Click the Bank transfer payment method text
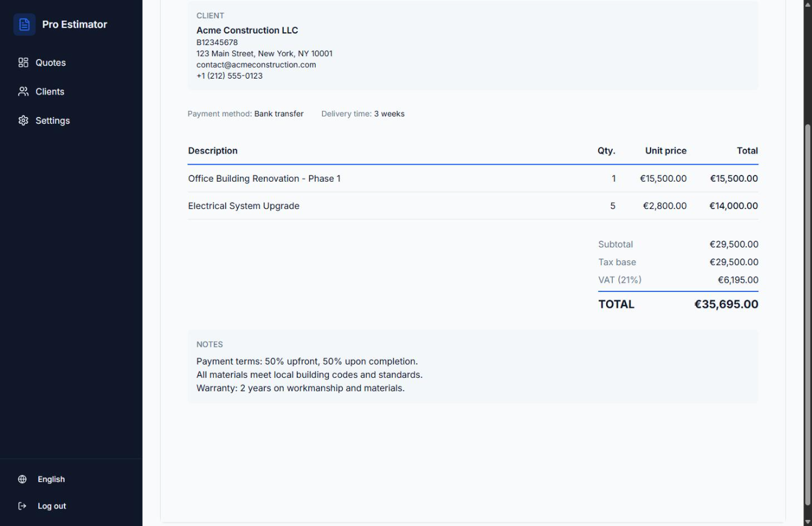 (x=278, y=113)
